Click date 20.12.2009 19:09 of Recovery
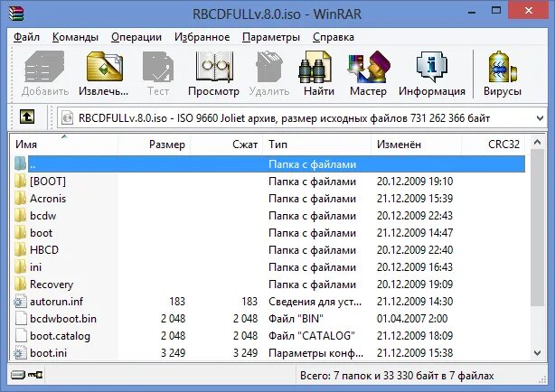The image size is (555, 392). pyautogui.click(x=415, y=285)
